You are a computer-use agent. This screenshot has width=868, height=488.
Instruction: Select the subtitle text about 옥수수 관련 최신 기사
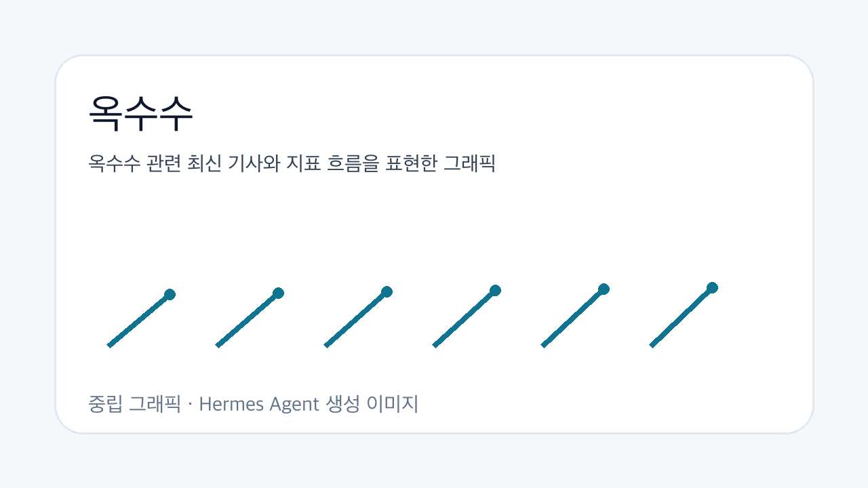pos(292,163)
